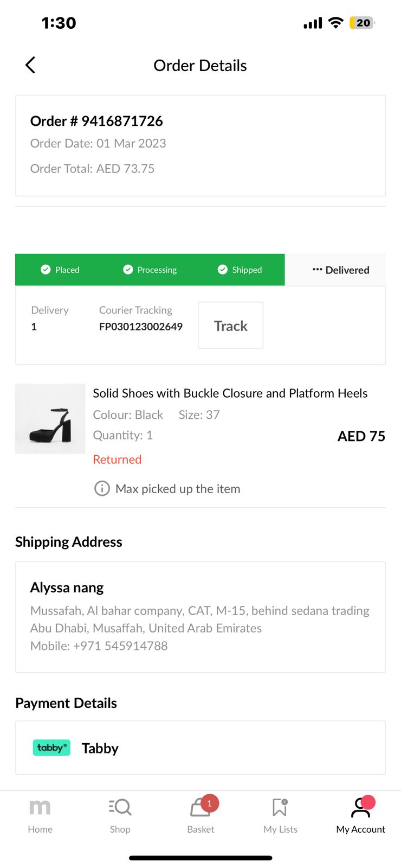
Task: Tap the Placed step checkmark
Action: [46, 270]
